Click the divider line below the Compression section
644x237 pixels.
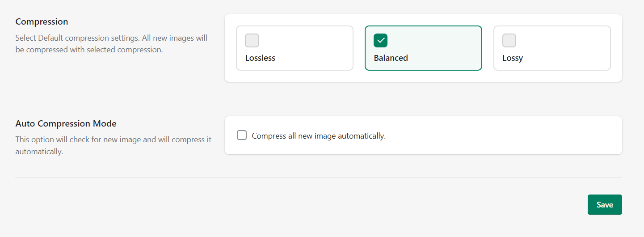point(319,99)
